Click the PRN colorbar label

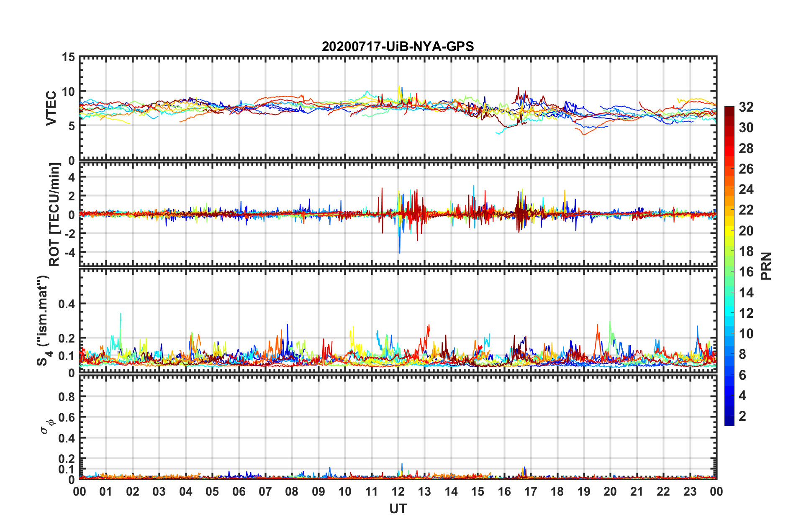(766, 266)
